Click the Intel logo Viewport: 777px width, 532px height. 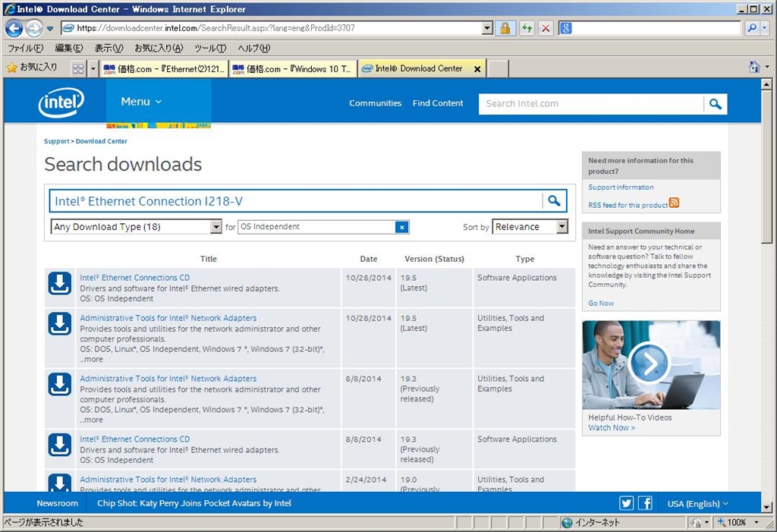coord(61,102)
